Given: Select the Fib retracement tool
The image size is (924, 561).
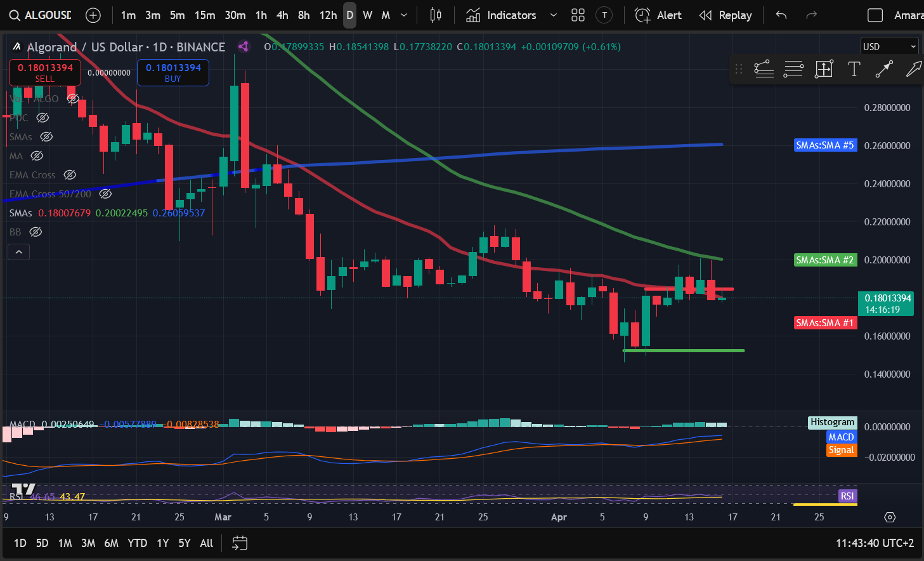Looking at the screenshot, I should pyautogui.click(x=793, y=69).
